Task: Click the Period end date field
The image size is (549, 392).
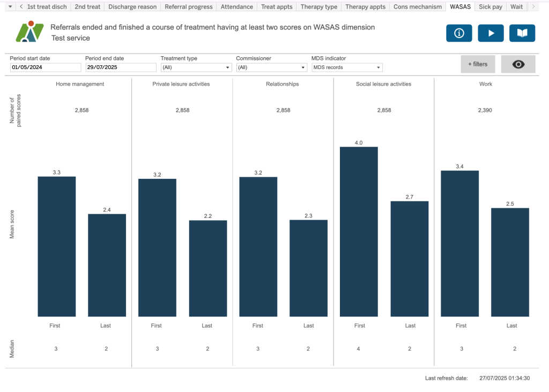Action: coord(121,67)
